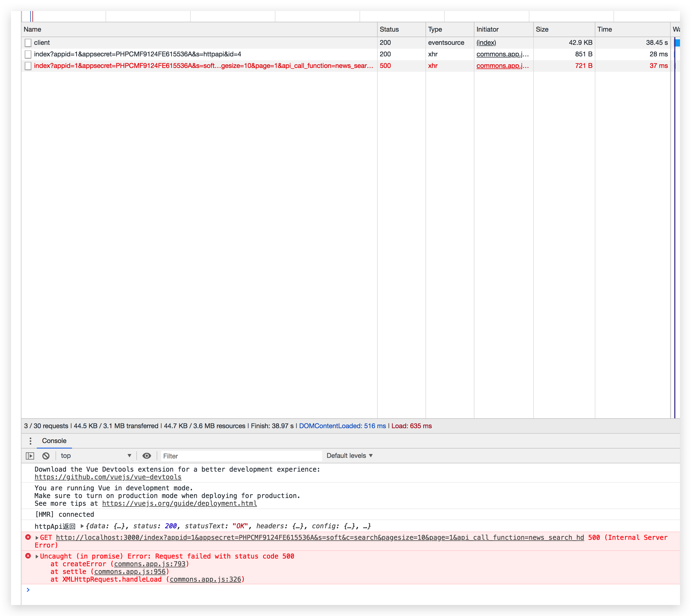The image size is (691, 616).
Task: Click the 'Finish: 38.97 s' status text
Action: pos(272,426)
